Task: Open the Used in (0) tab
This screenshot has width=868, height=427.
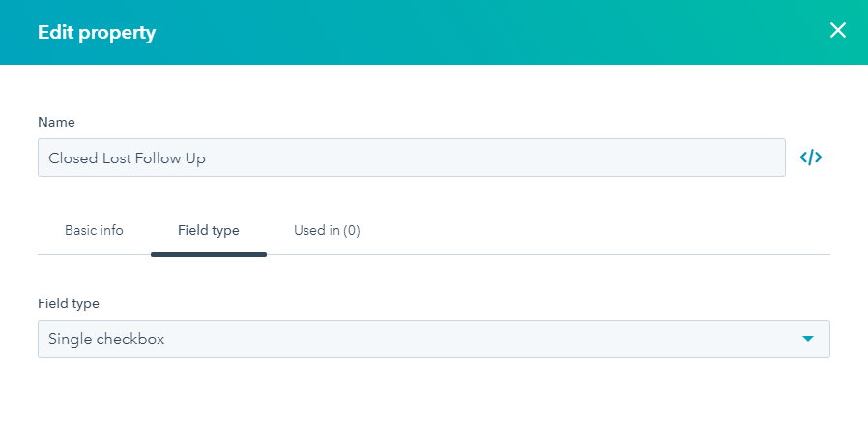Action: click(327, 231)
